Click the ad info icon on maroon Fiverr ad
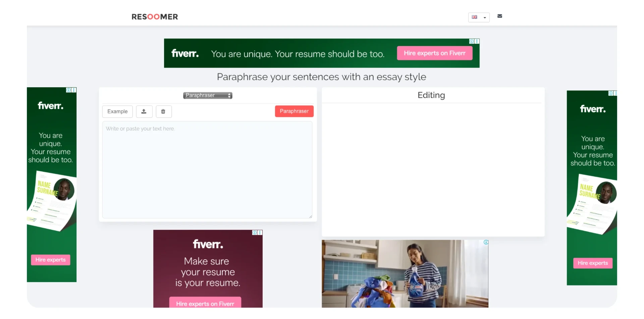 click(x=255, y=232)
